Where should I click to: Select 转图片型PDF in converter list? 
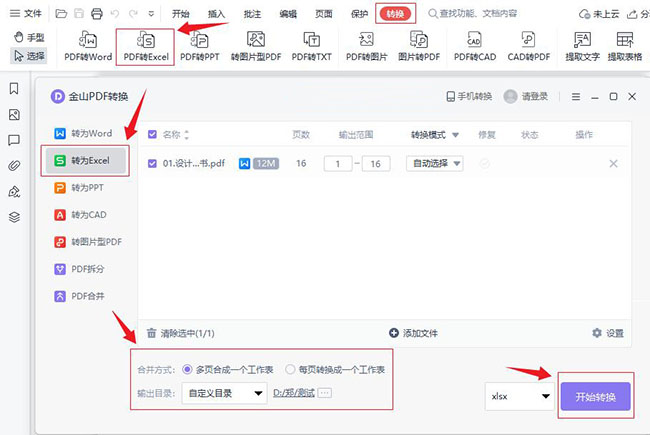[88, 242]
